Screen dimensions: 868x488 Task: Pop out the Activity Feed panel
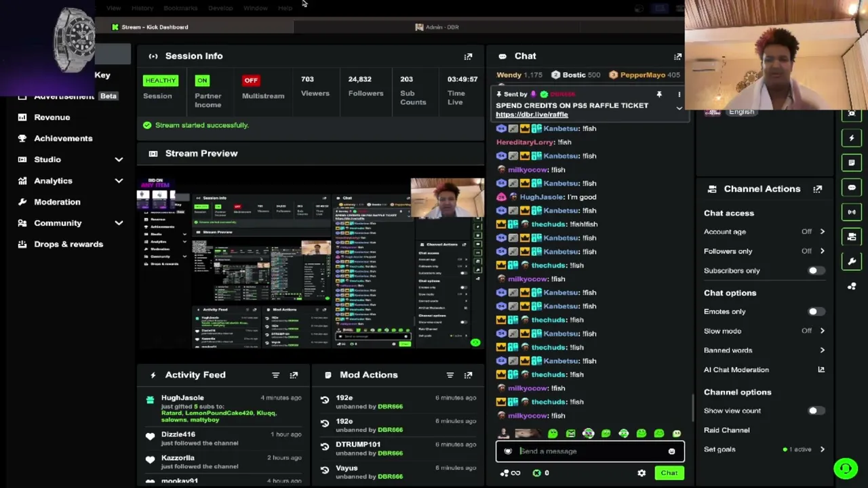pos(294,375)
